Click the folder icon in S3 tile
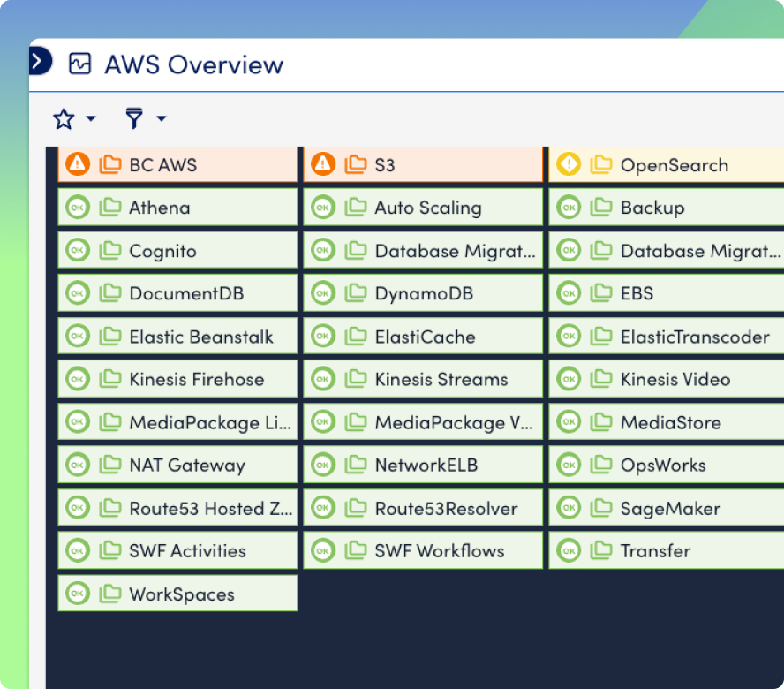Image resolution: width=784 pixels, height=689 pixels. [x=356, y=164]
